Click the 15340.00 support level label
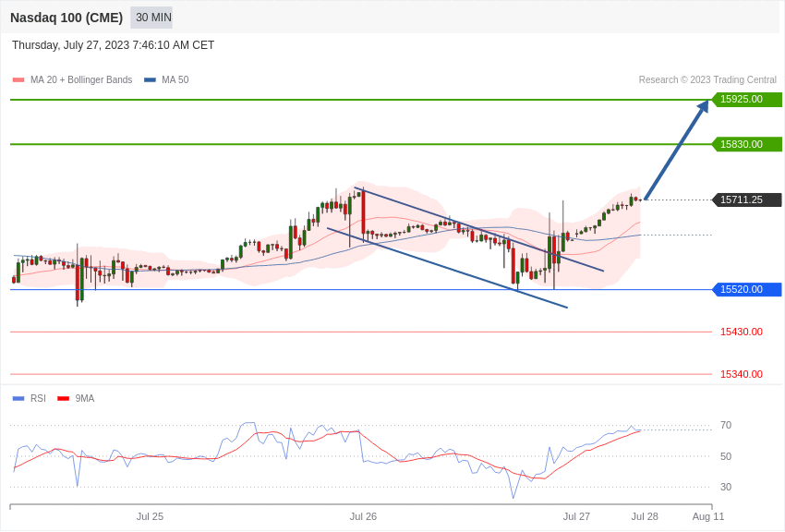785x532 pixels. pos(741,375)
